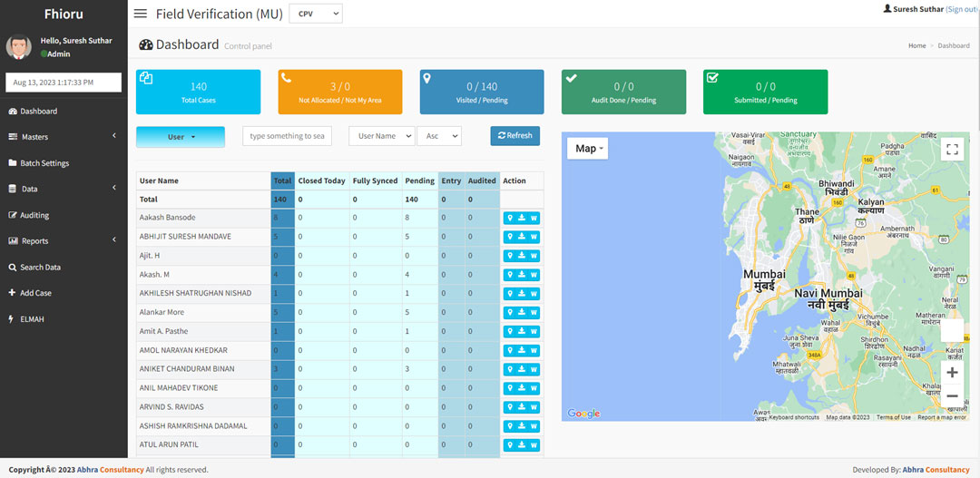Zoom in on the map
980x478 pixels.
pyautogui.click(x=952, y=373)
